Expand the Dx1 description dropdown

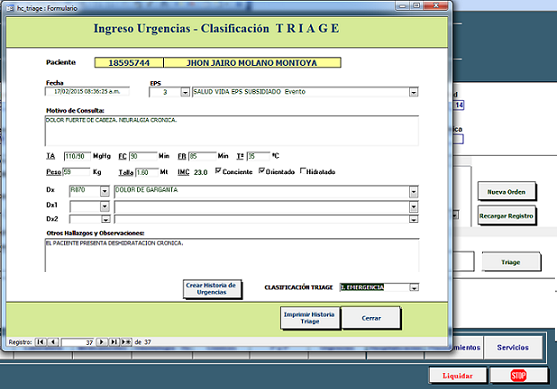(x=413, y=207)
